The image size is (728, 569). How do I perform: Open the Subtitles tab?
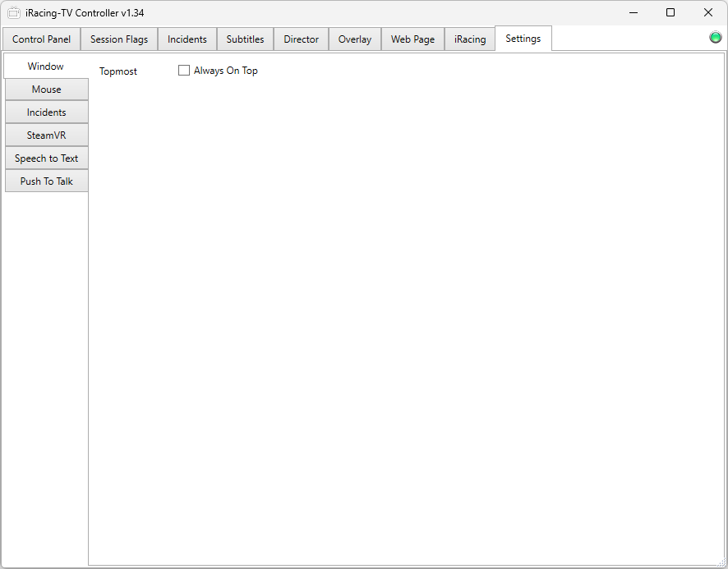[x=245, y=39]
